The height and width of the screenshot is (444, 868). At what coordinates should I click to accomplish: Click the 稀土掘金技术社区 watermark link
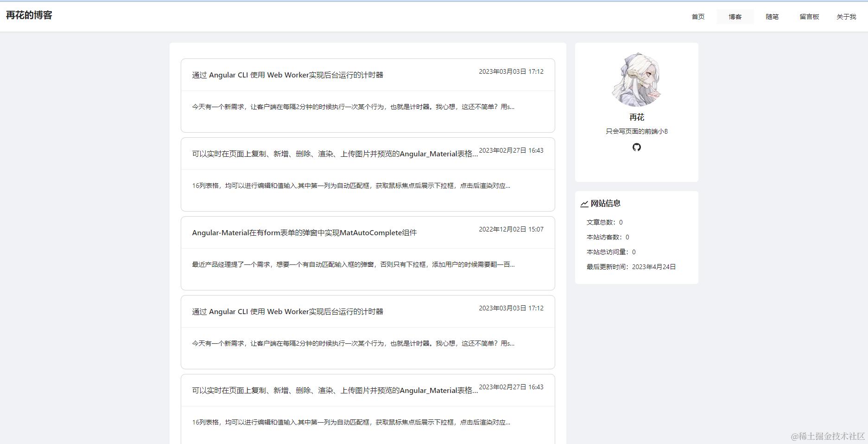point(820,435)
